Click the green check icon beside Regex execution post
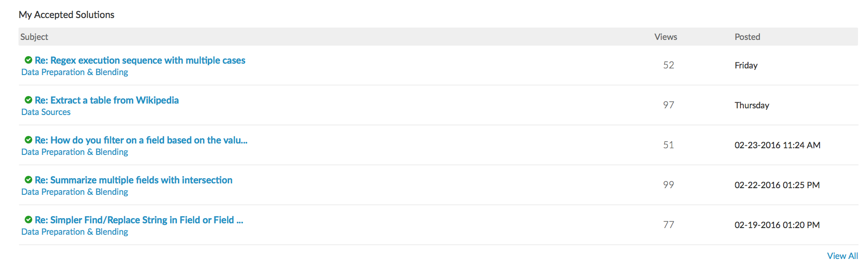This screenshot has height=268, width=868. tap(28, 60)
